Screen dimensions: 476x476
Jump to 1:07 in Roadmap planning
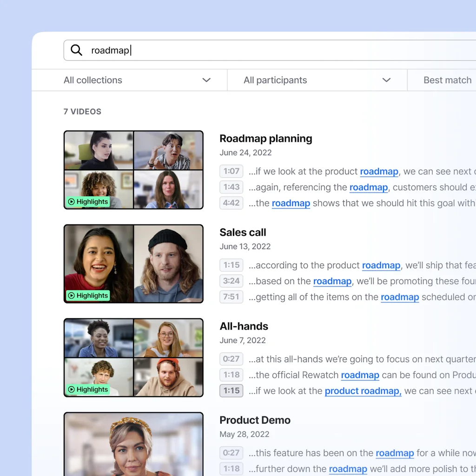(231, 171)
